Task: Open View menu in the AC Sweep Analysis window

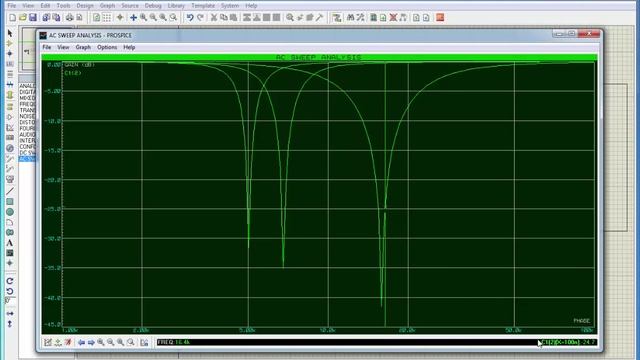Action: (x=63, y=47)
